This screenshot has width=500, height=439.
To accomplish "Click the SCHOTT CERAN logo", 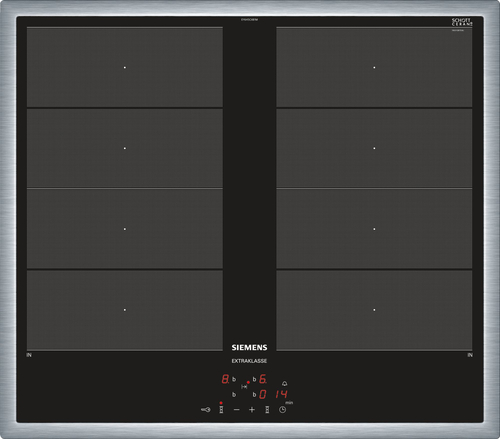I will (x=462, y=22).
